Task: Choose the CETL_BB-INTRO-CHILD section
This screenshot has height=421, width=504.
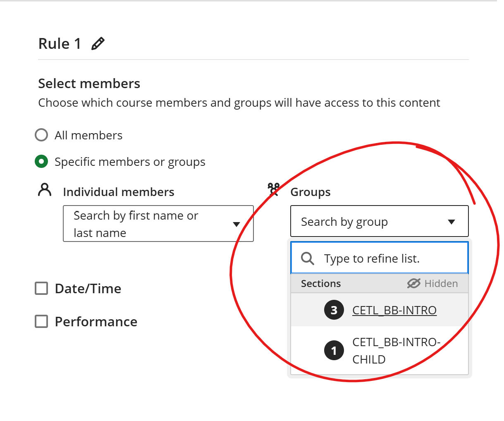Action: pyautogui.click(x=380, y=351)
